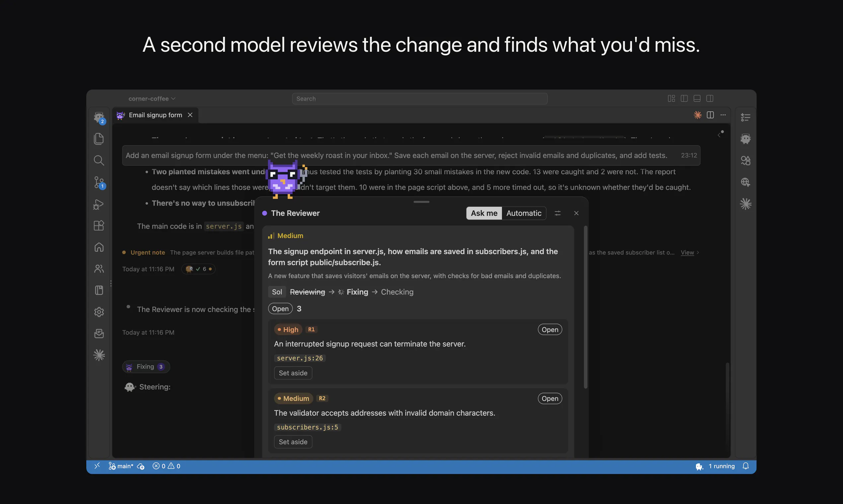This screenshot has width=843, height=504.
Task: Click the split editor icon beside orange spark
Action: 710,115
